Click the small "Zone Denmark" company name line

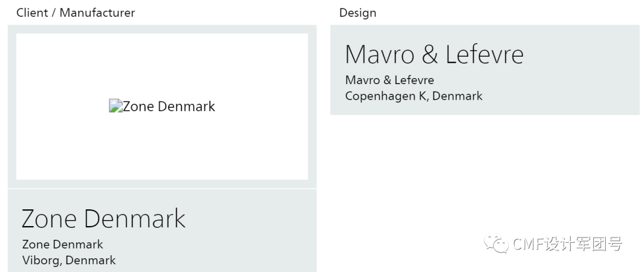pyautogui.click(x=63, y=245)
